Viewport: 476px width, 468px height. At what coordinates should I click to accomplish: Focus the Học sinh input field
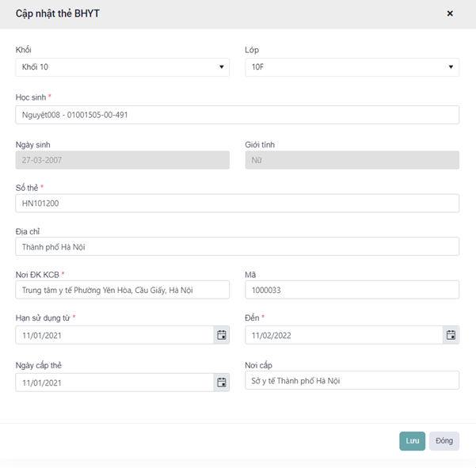click(238, 115)
